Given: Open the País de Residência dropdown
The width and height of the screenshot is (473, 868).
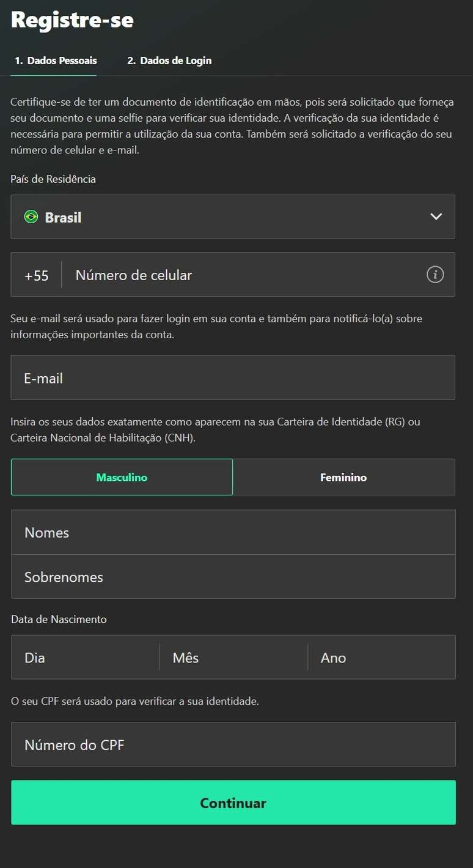Looking at the screenshot, I should (x=233, y=217).
